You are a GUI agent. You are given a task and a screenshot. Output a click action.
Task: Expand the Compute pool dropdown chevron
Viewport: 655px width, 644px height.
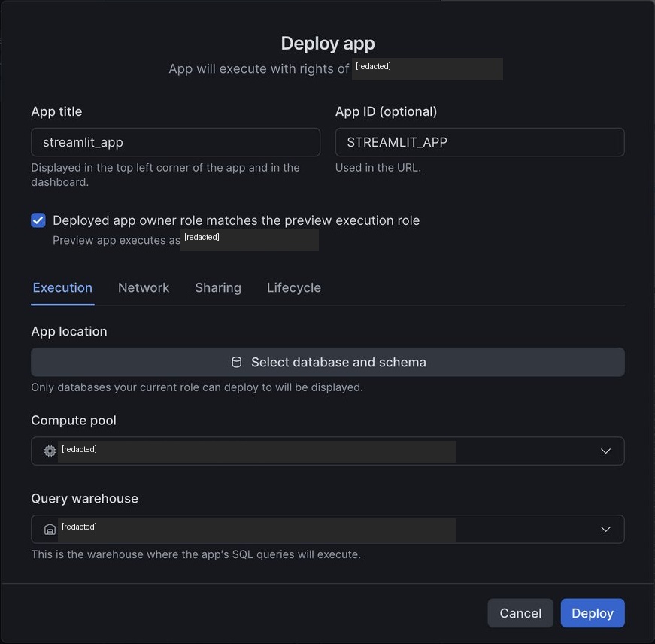[605, 451]
